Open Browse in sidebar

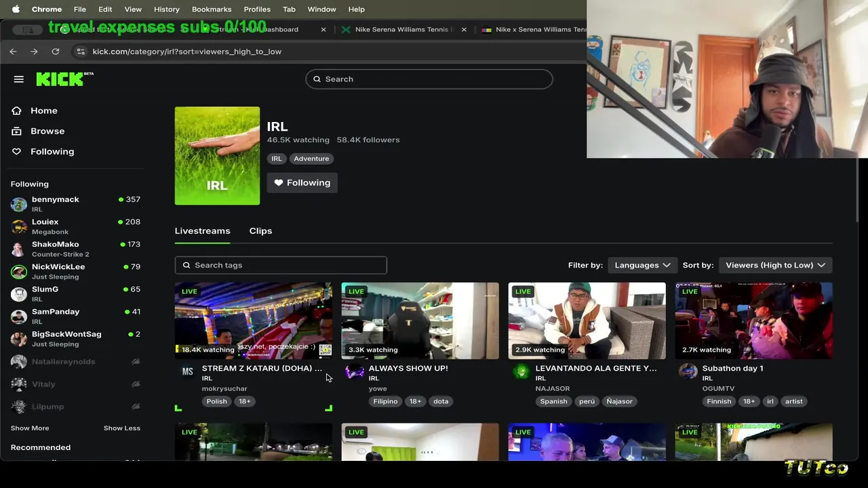47,131
